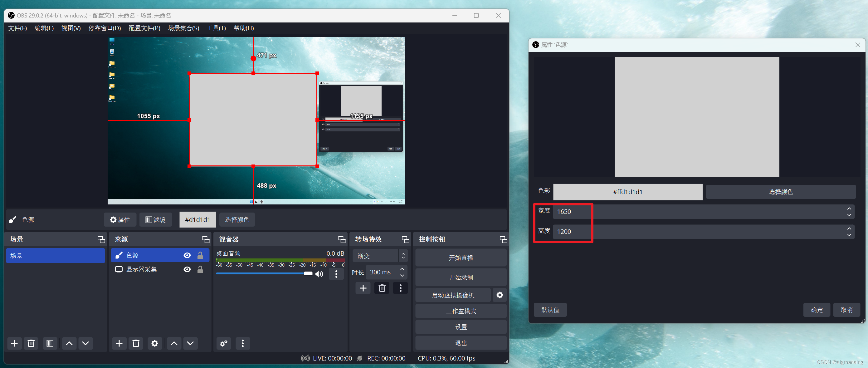
Task: Add a new scene with plus icon
Action: (14, 343)
